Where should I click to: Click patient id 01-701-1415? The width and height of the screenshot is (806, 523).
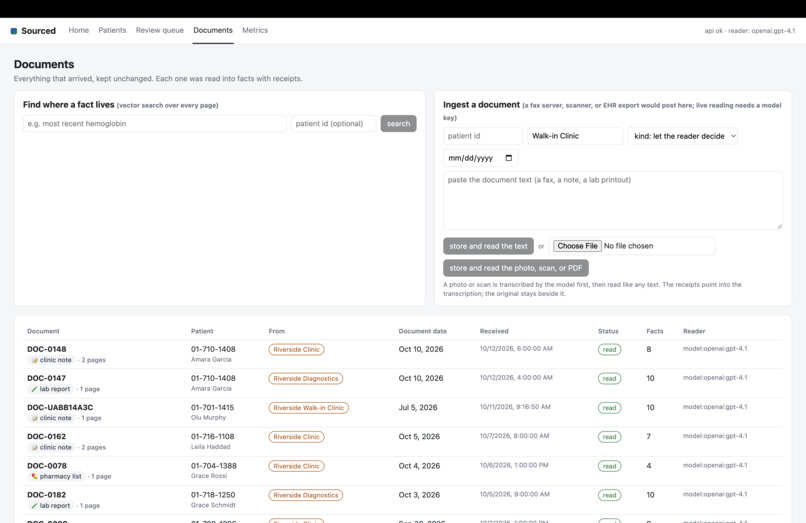pyautogui.click(x=212, y=407)
